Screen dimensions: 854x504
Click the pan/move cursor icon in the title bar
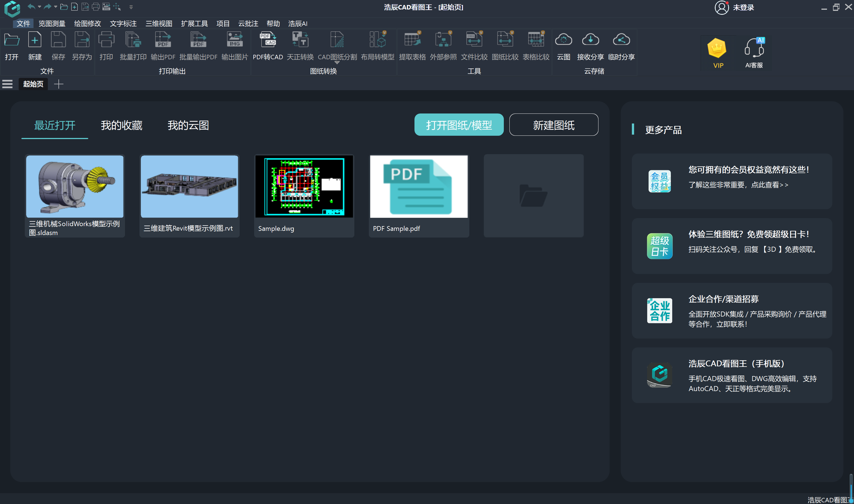[x=117, y=7]
